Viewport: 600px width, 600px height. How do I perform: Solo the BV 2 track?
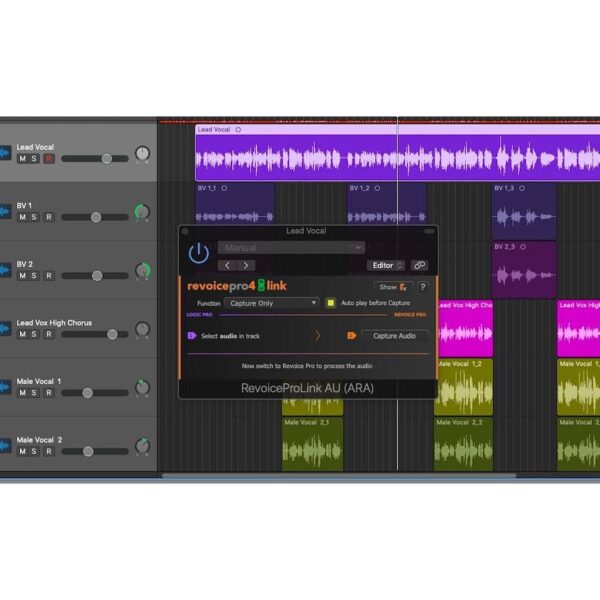(34, 276)
